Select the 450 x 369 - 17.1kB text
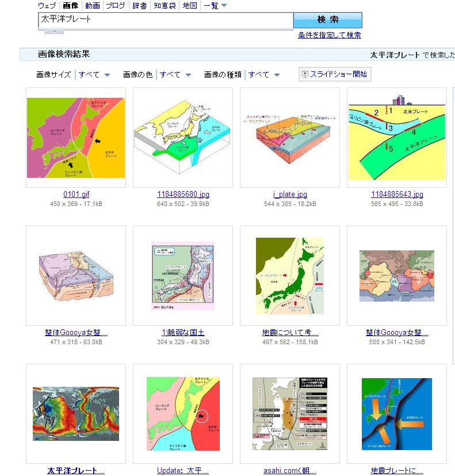The height and width of the screenshot is (476, 455). click(x=76, y=204)
